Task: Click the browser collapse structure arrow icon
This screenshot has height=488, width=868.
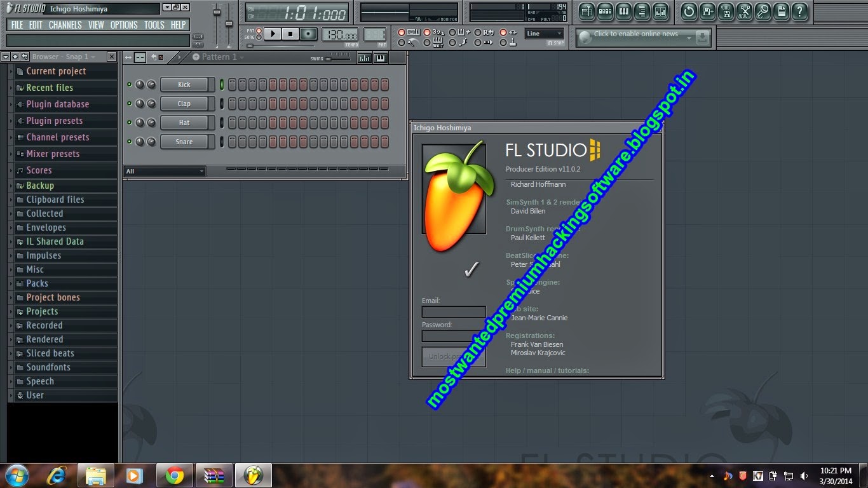Action: pos(6,57)
